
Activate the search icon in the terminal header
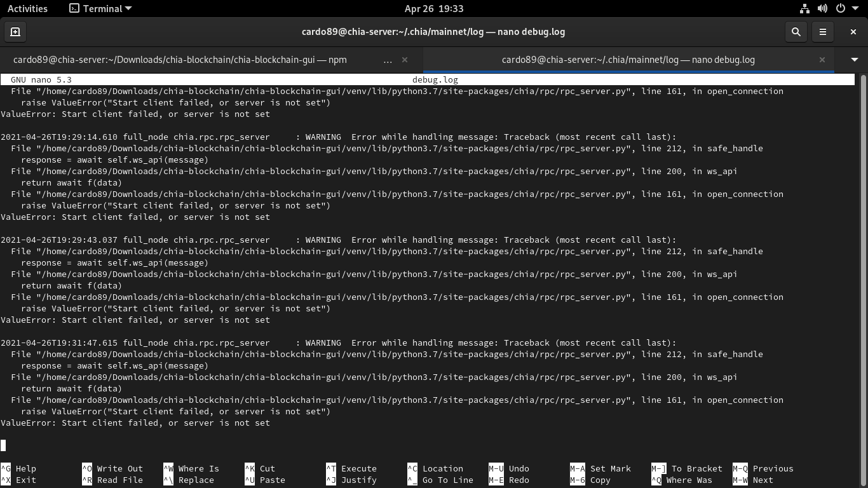coord(796,32)
